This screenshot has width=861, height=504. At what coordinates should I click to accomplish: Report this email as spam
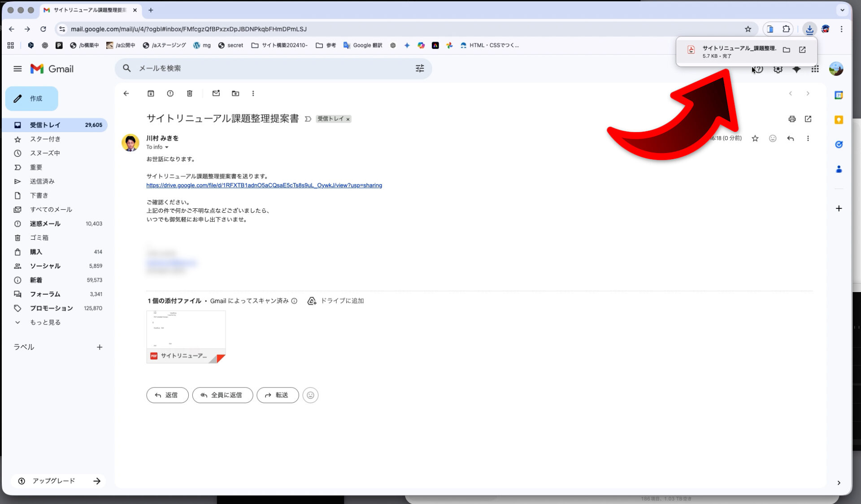tap(170, 93)
